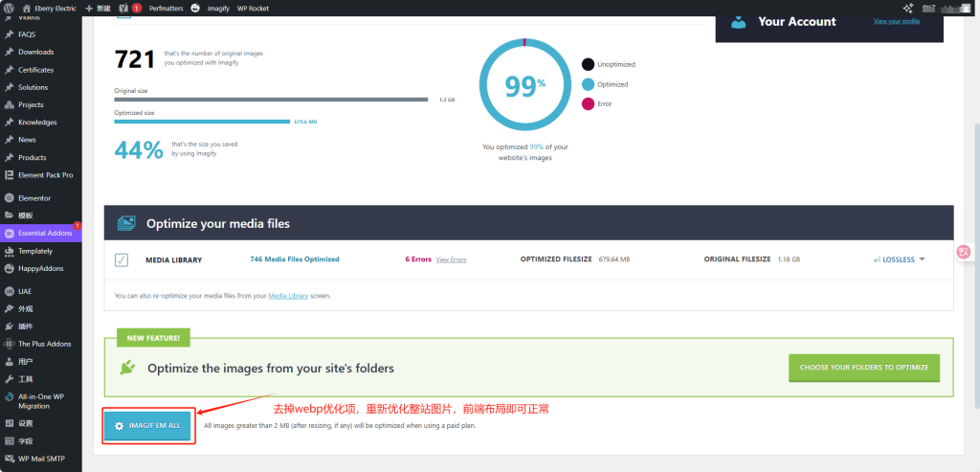Image resolution: width=980 pixels, height=472 pixels.
Task: Click the 外观 brush icon
Action: pos(9,309)
